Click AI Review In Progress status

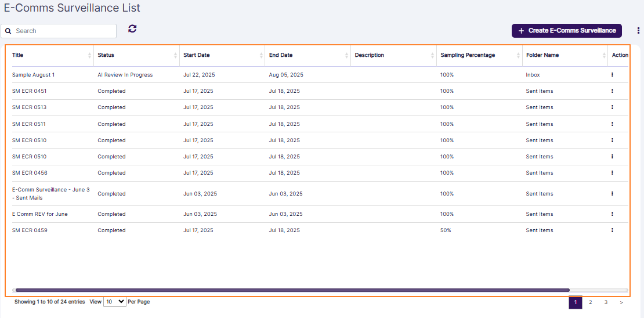point(125,75)
